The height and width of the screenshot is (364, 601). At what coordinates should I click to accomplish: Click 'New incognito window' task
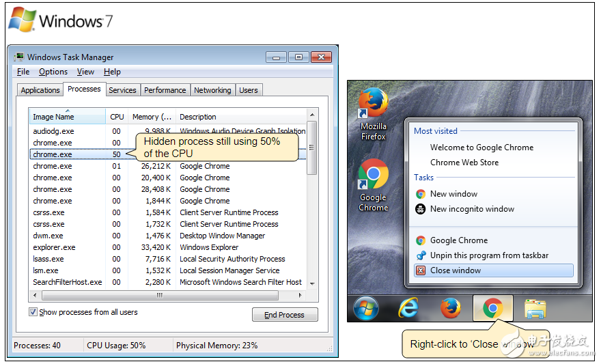pyautogui.click(x=471, y=209)
